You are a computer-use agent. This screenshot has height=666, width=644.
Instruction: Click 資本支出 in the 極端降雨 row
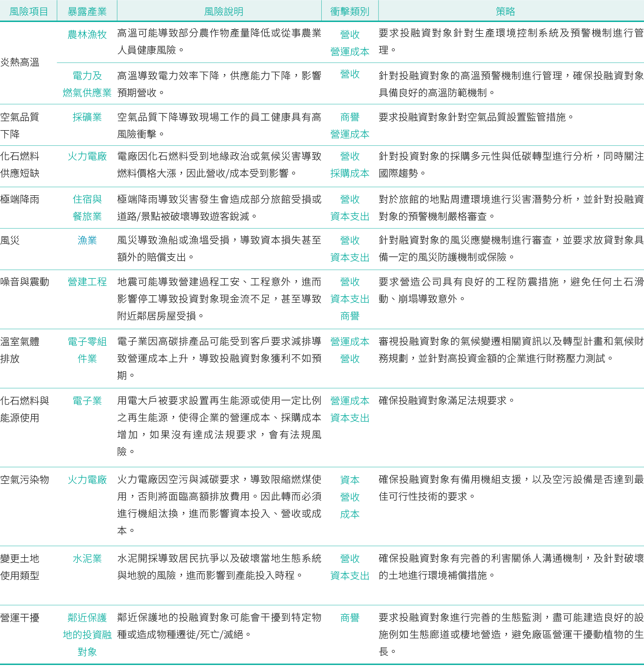[x=350, y=216]
